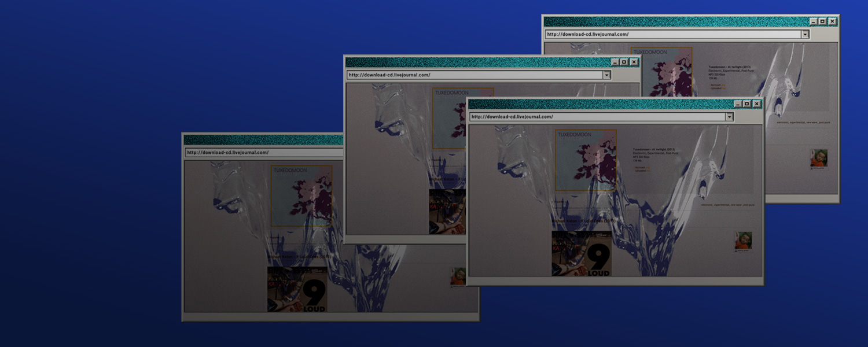Screen dimensions: 868x347
Task: Expand the URL dropdown in the top-middle window
Action: pyautogui.click(x=607, y=75)
